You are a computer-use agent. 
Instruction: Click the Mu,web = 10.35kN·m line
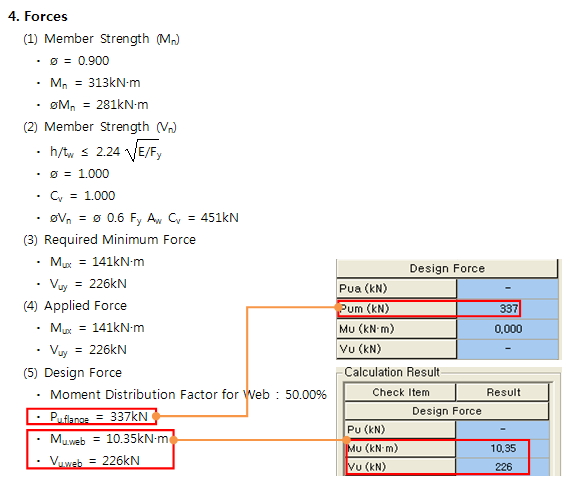tap(109, 439)
